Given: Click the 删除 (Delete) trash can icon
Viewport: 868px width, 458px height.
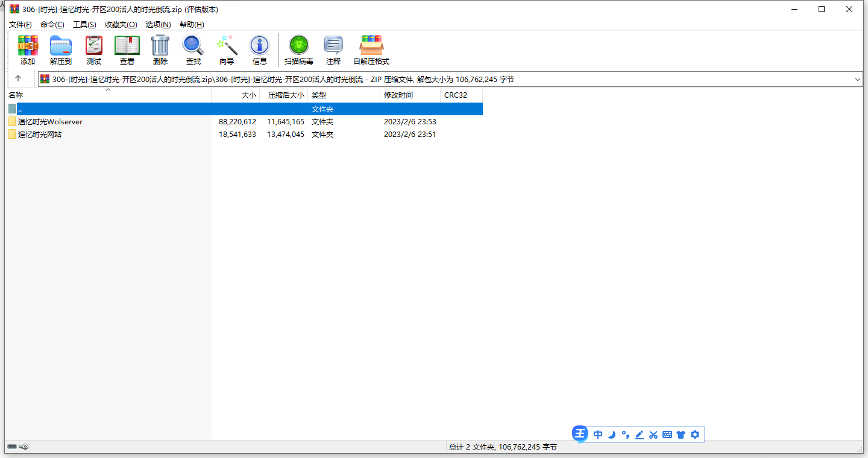Looking at the screenshot, I should pyautogui.click(x=160, y=50).
